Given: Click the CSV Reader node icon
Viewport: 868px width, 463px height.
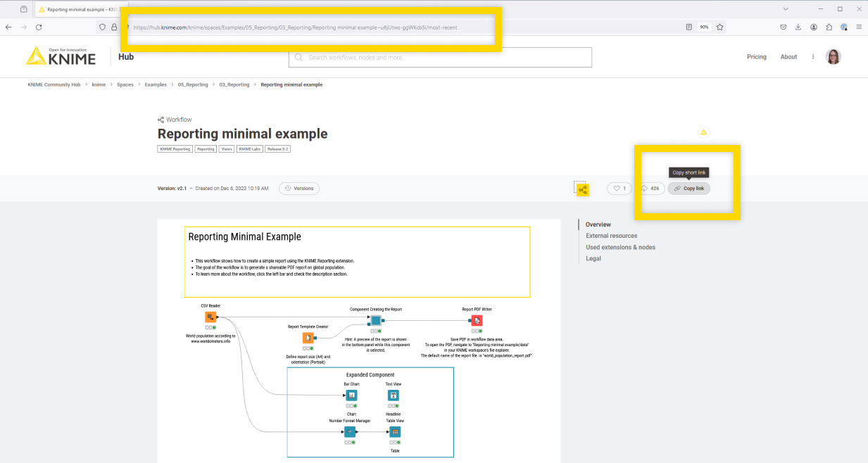Looking at the screenshot, I should (x=210, y=317).
